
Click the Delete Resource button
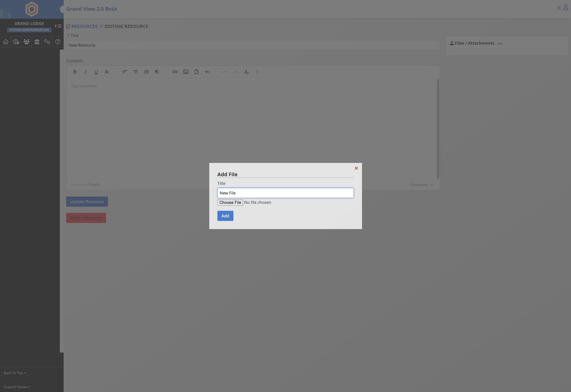coord(86,218)
